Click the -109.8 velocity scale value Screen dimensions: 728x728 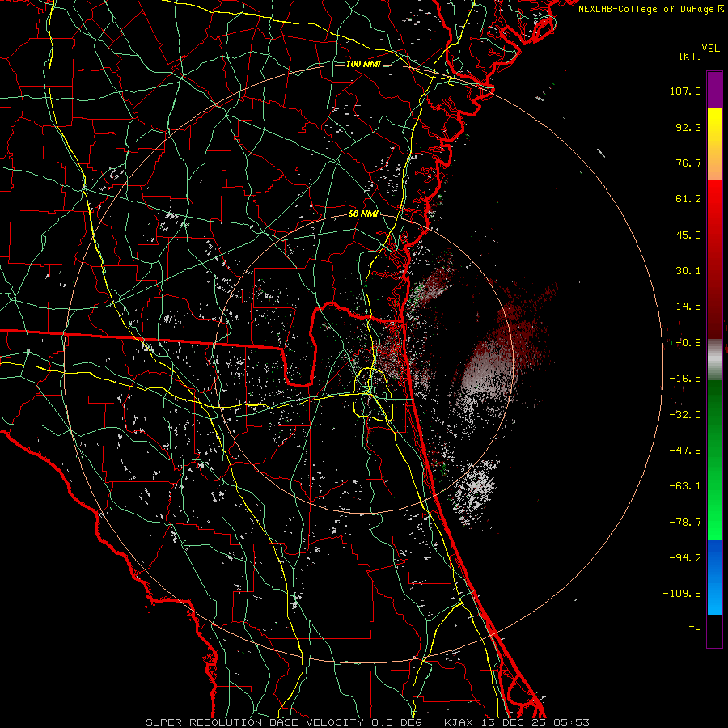coord(682,594)
